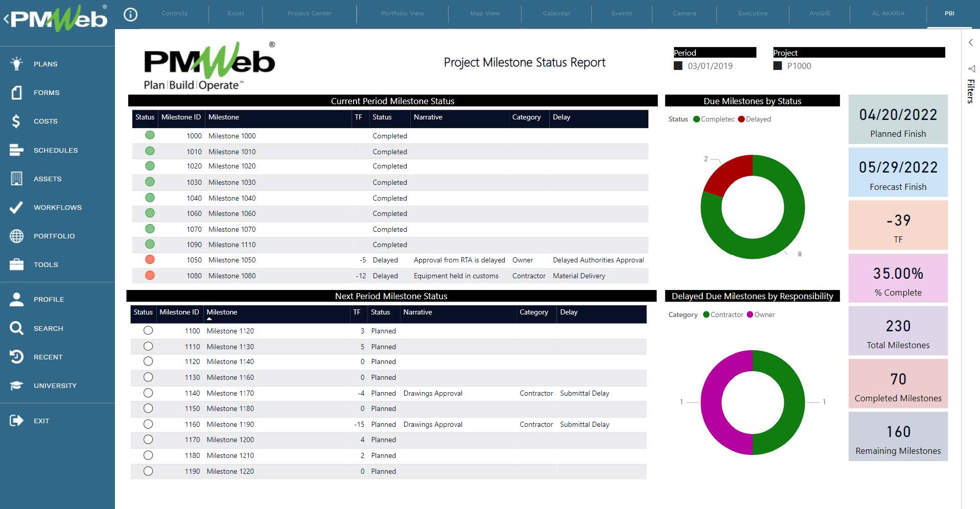The width and height of the screenshot is (980, 509).
Task: Switch to the Excel tab
Action: 236,13
